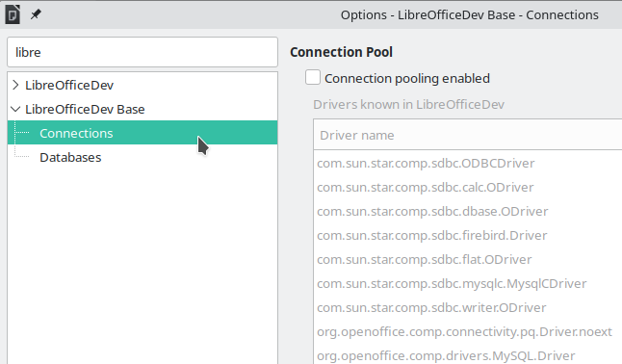Click the 'Drivers known in LibreOfficeDev' label

pos(408,104)
